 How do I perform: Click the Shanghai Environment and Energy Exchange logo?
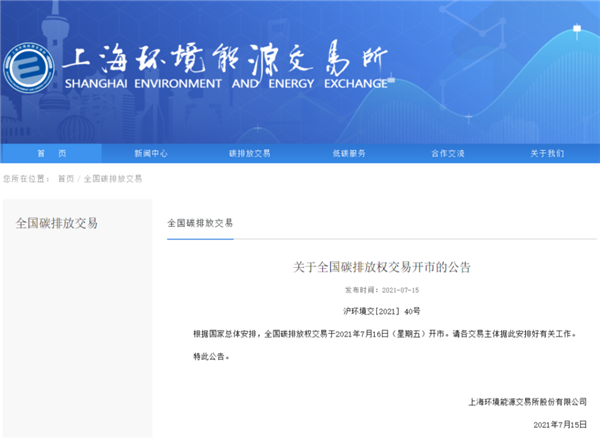pyautogui.click(x=29, y=68)
